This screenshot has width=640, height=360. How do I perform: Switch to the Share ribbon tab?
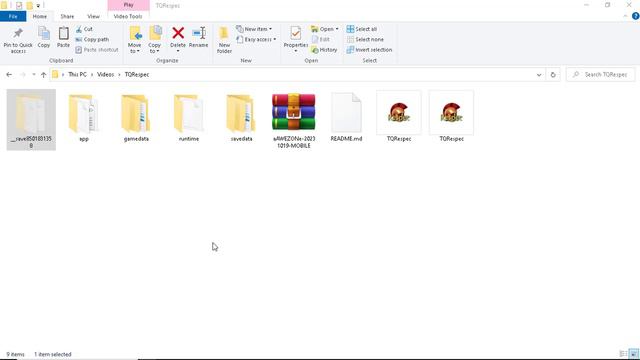point(67,16)
